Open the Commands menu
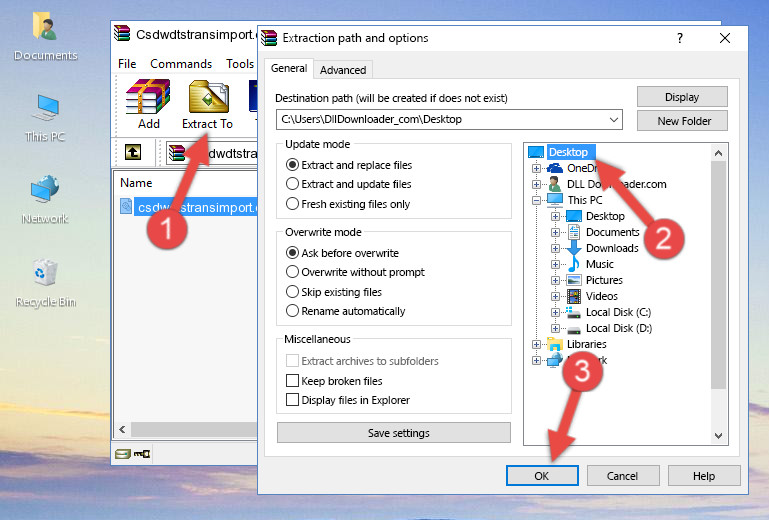The image size is (769, 520). (x=181, y=64)
